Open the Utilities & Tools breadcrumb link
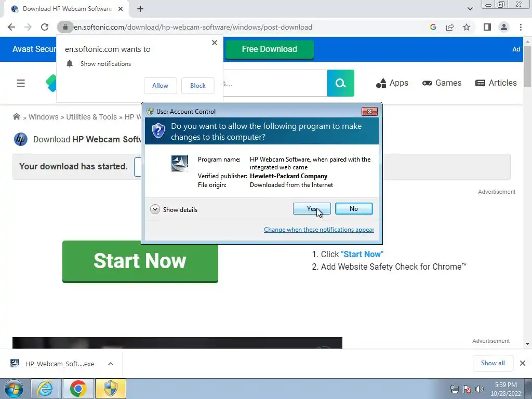This screenshot has width=532, height=399. coord(91,117)
